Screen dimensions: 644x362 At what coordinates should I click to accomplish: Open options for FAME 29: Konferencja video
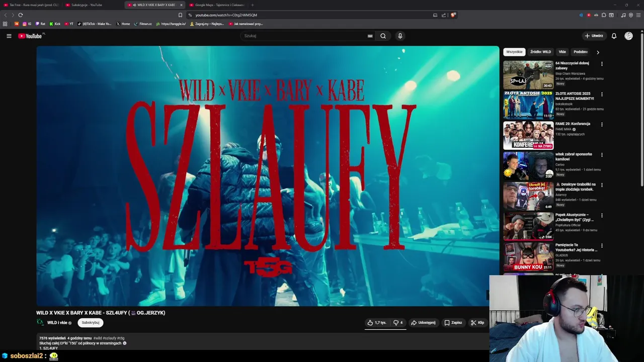pos(602,124)
